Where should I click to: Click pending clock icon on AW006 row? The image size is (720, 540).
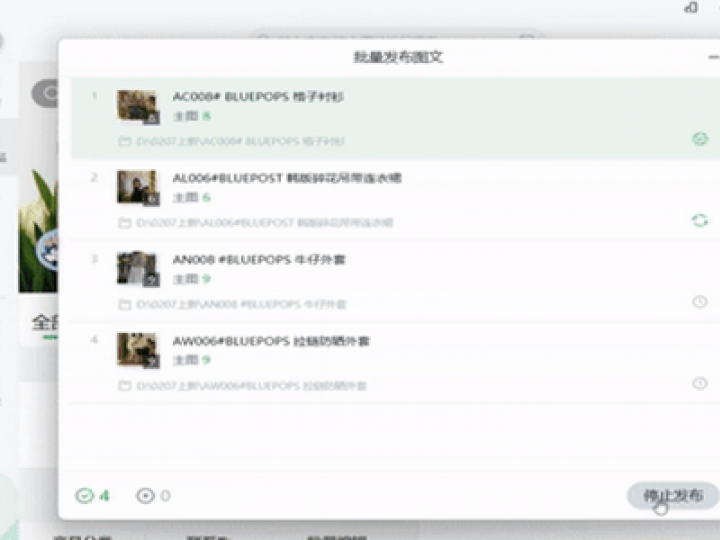pyautogui.click(x=699, y=383)
